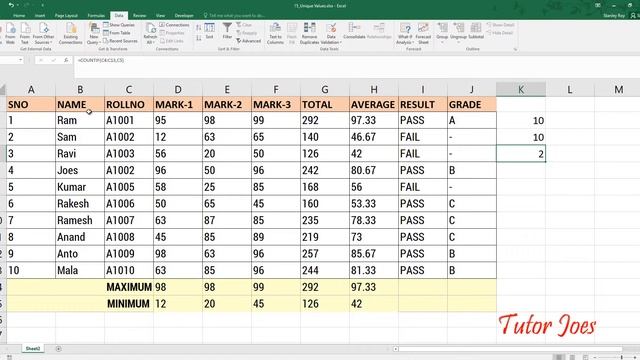Click the AVERAGE header cell

pyautogui.click(x=374, y=104)
